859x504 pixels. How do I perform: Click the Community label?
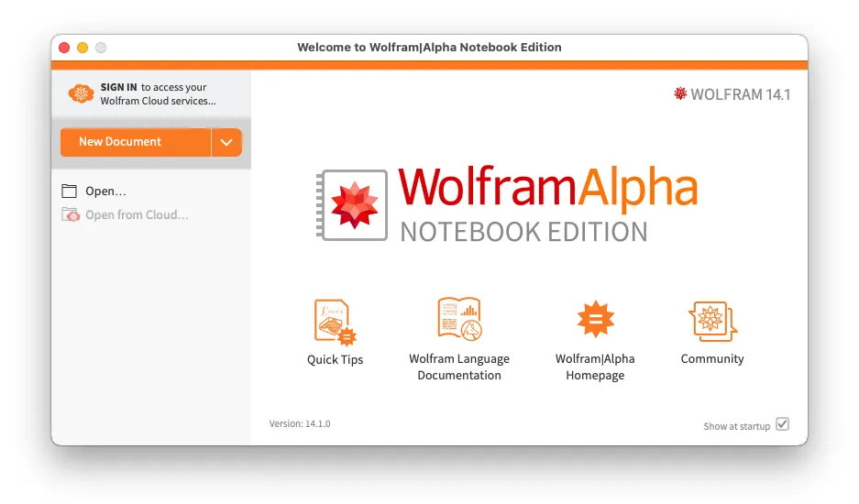[712, 359]
